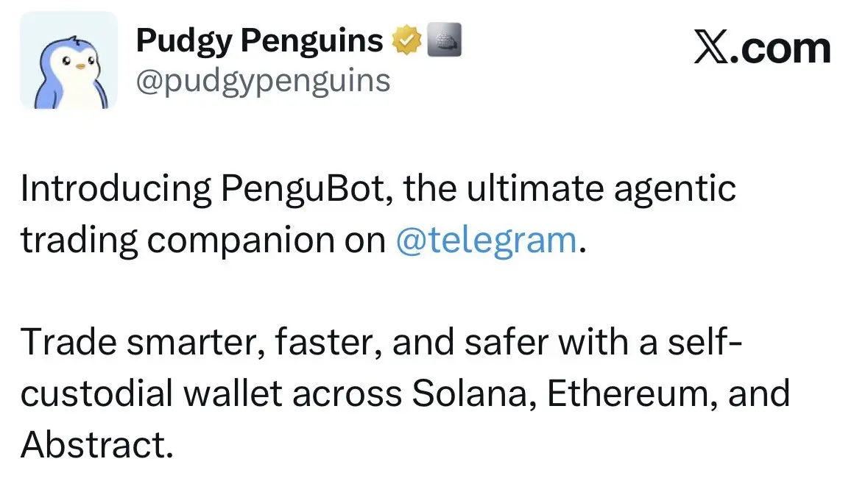Click the word Abstract on last line
The width and height of the screenshot is (868, 481).
97,445
